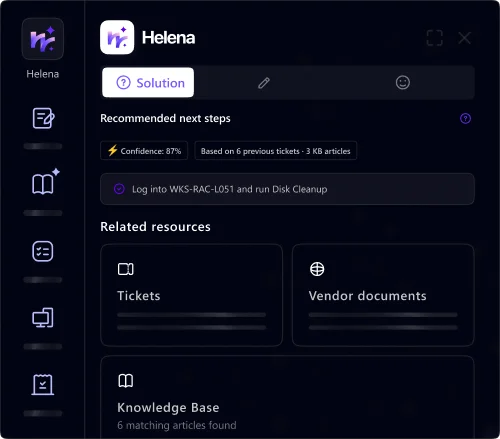The height and width of the screenshot is (439, 500).
Task: Open the sparkle book knowledge icon
Action: click(x=45, y=181)
